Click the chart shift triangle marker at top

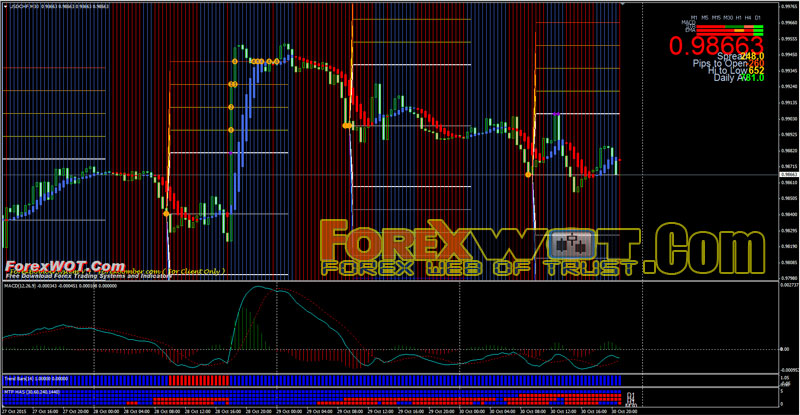(x=622, y=4)
